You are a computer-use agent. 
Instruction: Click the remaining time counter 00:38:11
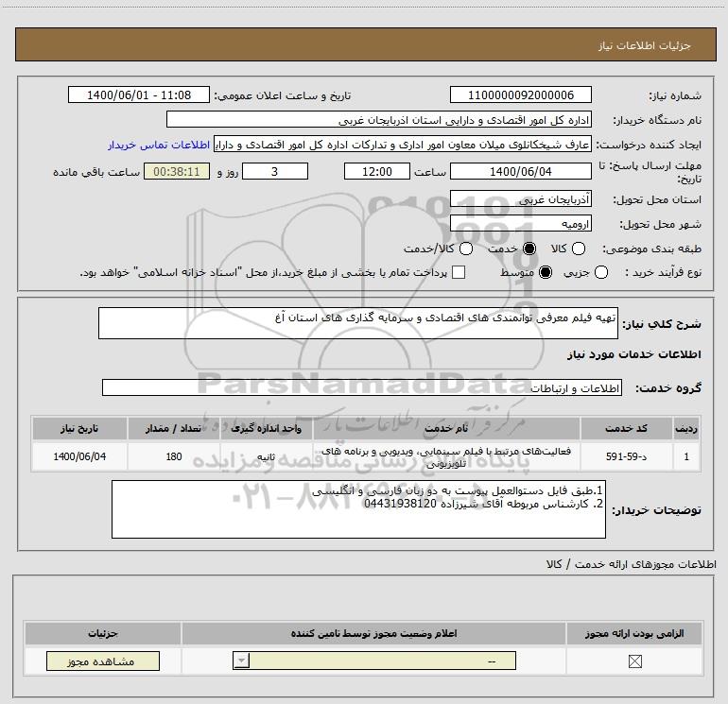pos(177,171)
